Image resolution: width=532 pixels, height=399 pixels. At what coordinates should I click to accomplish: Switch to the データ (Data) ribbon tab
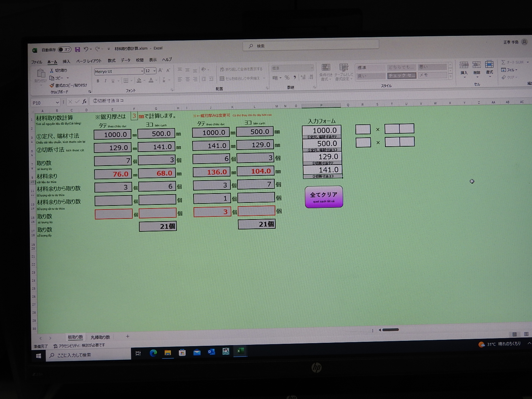(x=126, y=60)
